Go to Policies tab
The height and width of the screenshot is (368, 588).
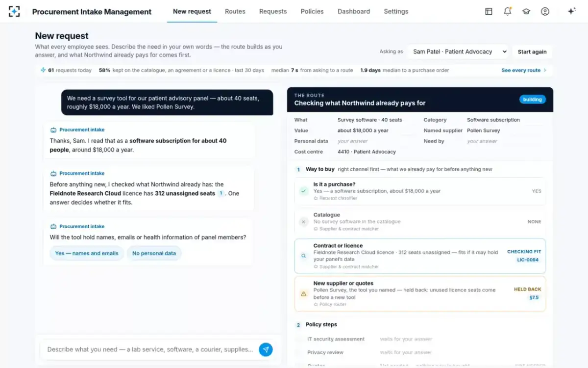pyautogui.click(x=312, y=11)
